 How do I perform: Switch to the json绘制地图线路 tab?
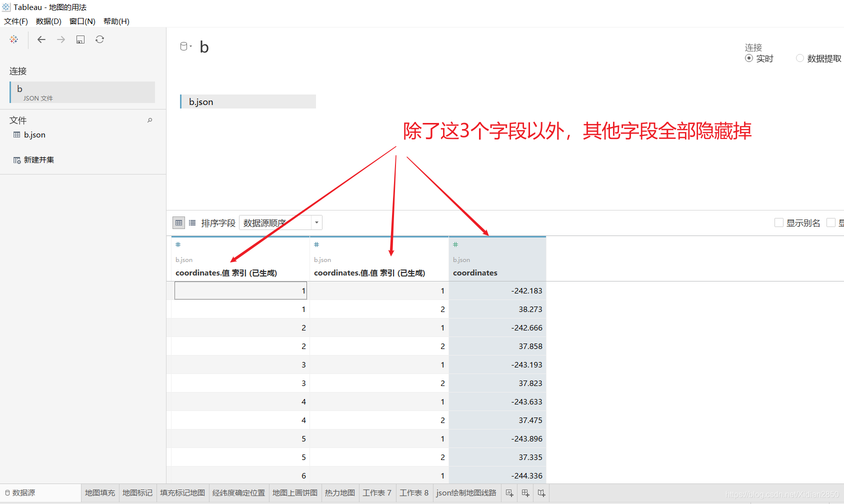coord(466,493)
